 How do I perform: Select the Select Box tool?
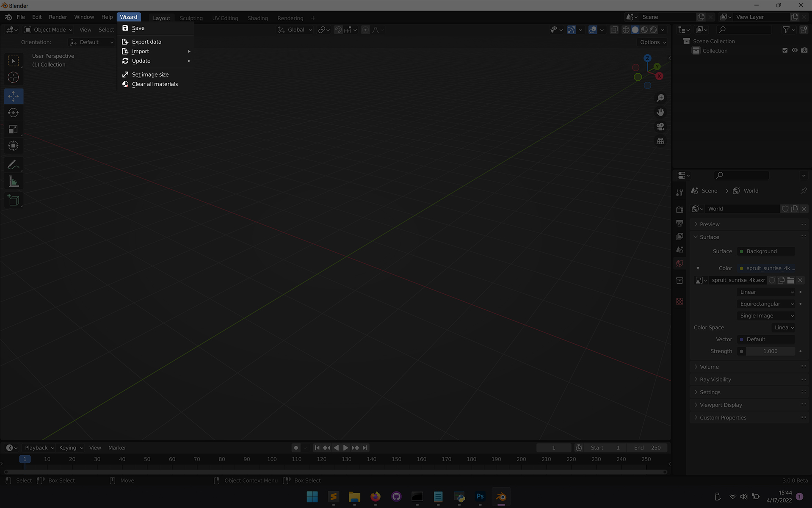tap(14, 61)
